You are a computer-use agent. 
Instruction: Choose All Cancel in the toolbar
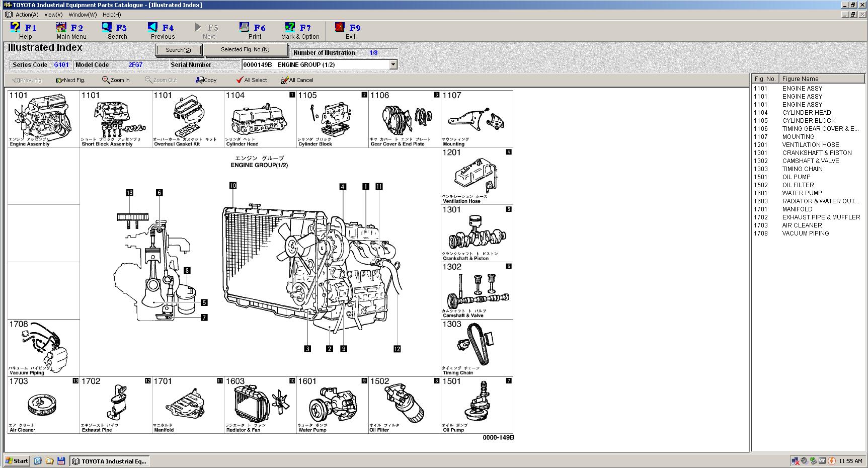297,80
